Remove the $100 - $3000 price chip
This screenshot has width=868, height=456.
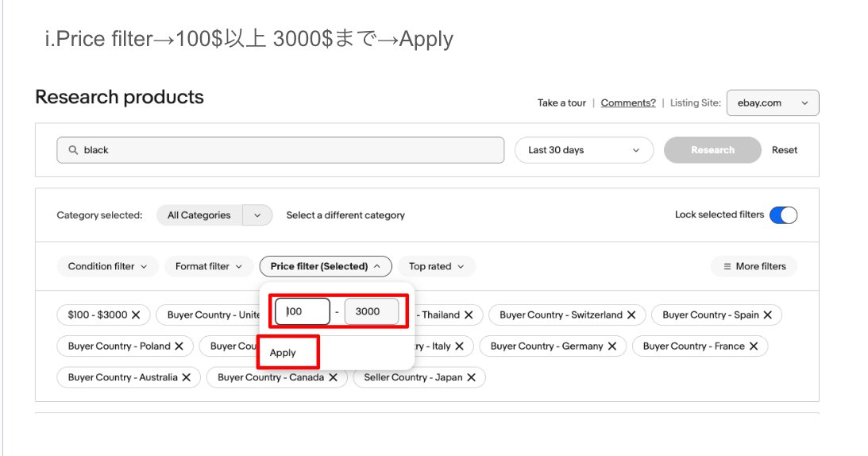point(136,315)
